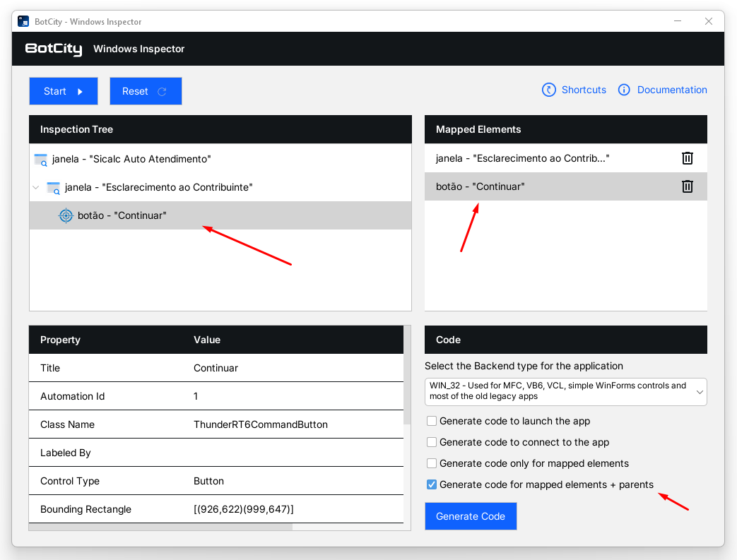Tick Generate code only for mapped elements

(x=432, y=463)
